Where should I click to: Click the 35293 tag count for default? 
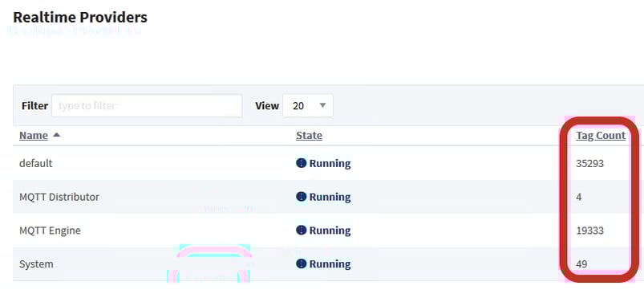click(589, 163)
